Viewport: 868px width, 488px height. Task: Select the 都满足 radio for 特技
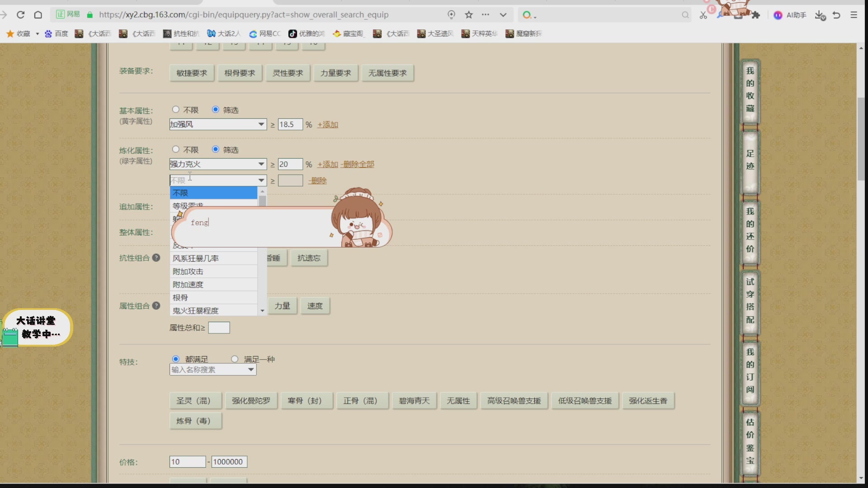click(x=176, y=359)
